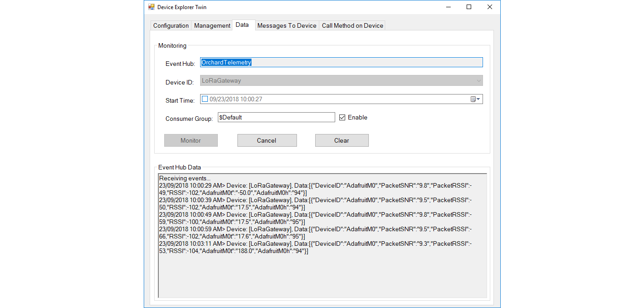This screenshot has height=308, width=644.
Task: Minimize the Device Explorer Twin window
Action: [448, 7]
